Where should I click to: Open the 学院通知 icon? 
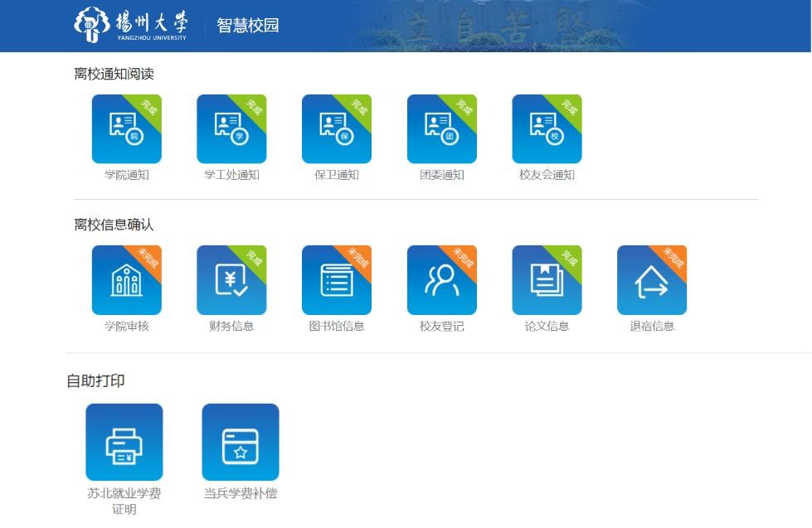point(126,128)
